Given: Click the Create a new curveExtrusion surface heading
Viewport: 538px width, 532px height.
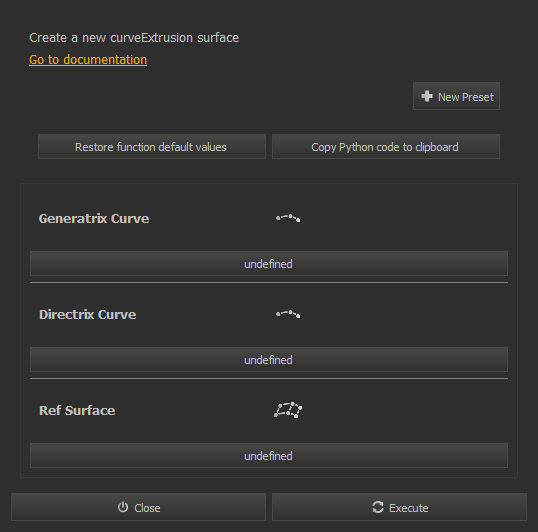Looking at the screenshot, I should [x=134, y=38].
